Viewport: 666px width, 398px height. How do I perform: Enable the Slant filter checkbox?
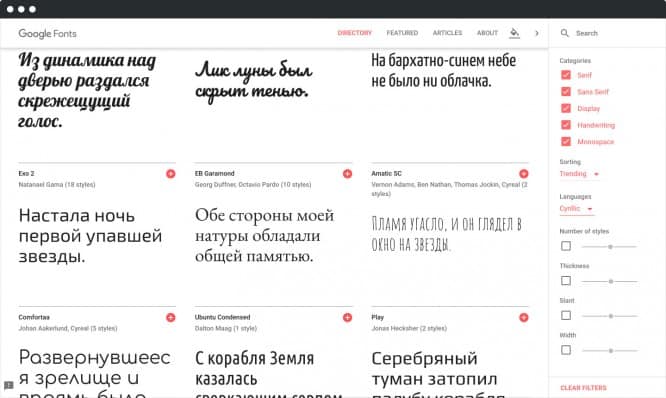[x=566, y=315]
